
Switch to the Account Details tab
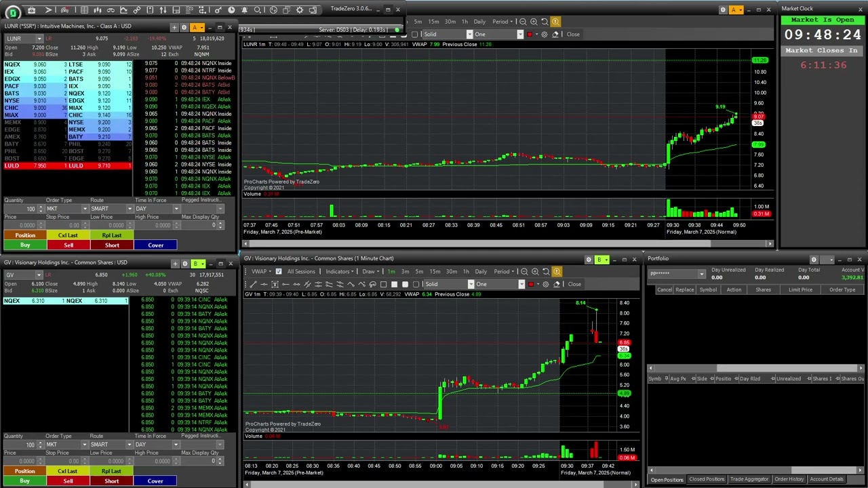click(x=827, y=480)
